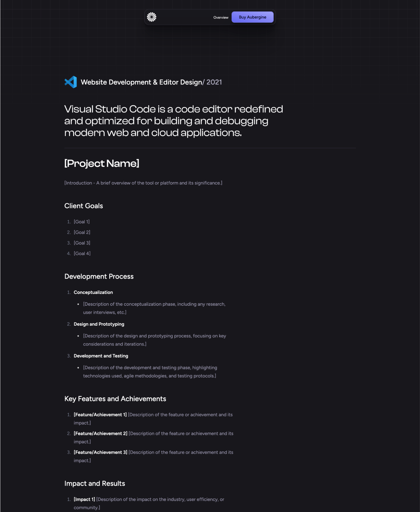Image resolution: width=420 pixels, height=512 pixels.
Task: Click the [Goal 3] list item
Action: 82,243
